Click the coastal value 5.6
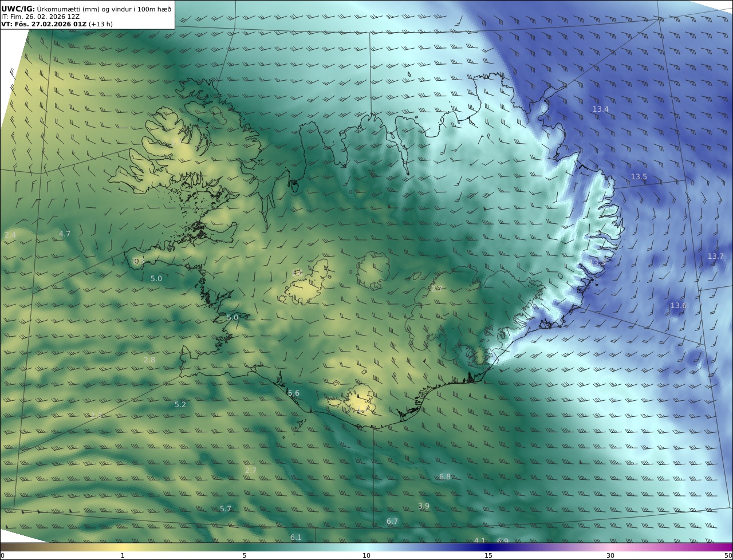This screenshot has height=560, width=733. point(294,393)
